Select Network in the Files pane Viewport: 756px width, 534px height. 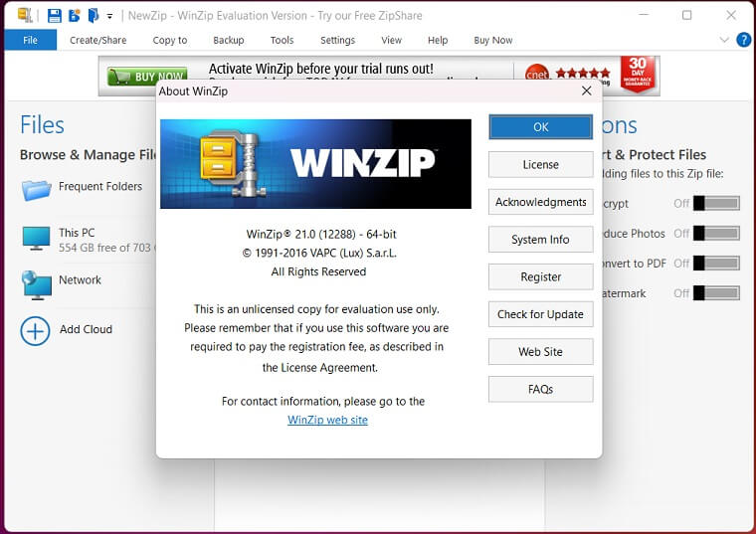click(80, 279)
